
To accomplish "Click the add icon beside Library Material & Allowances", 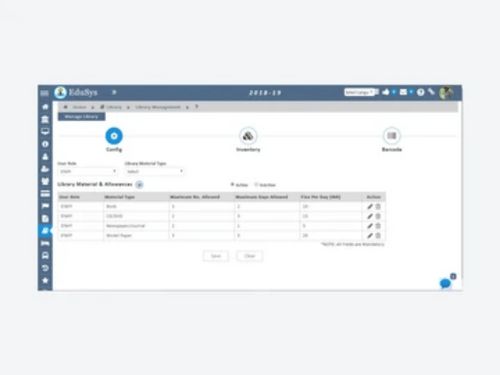I will point(139,185).
